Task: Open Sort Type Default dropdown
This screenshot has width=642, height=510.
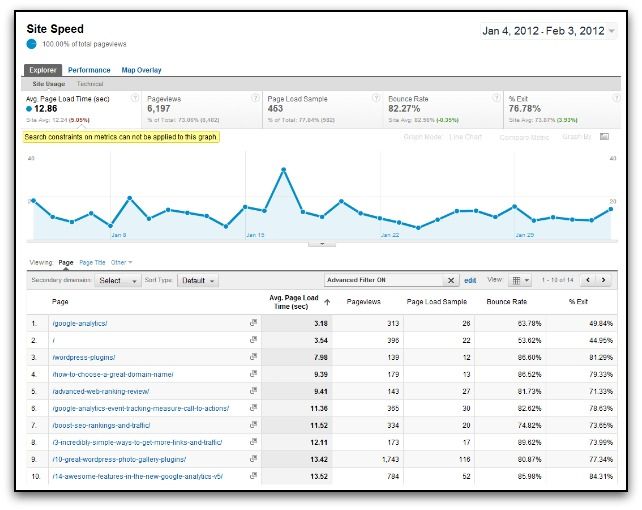Action: [198, 281]
